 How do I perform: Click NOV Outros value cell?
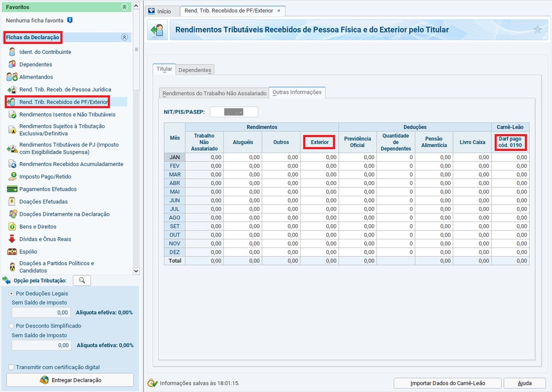pos(281,243)
